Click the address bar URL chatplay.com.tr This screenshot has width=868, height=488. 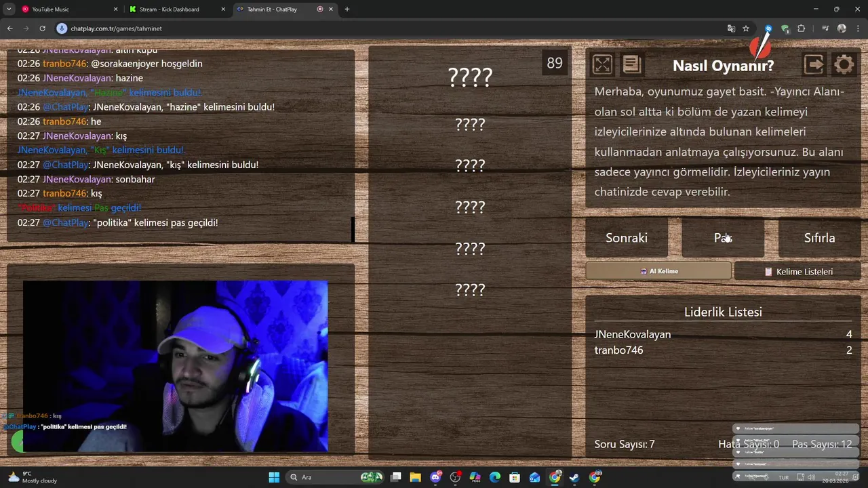tap(116, 28)
